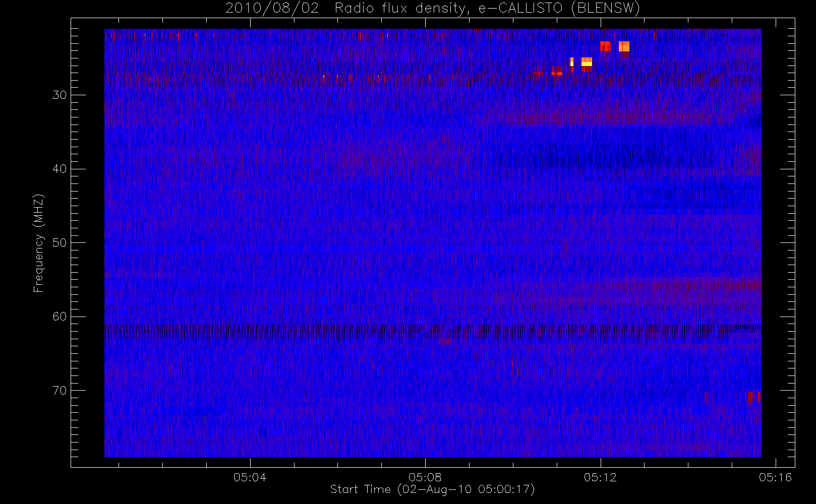816x504 pixels.
Task: Click the 50 frequency tick label
Action: pos(60,242)
